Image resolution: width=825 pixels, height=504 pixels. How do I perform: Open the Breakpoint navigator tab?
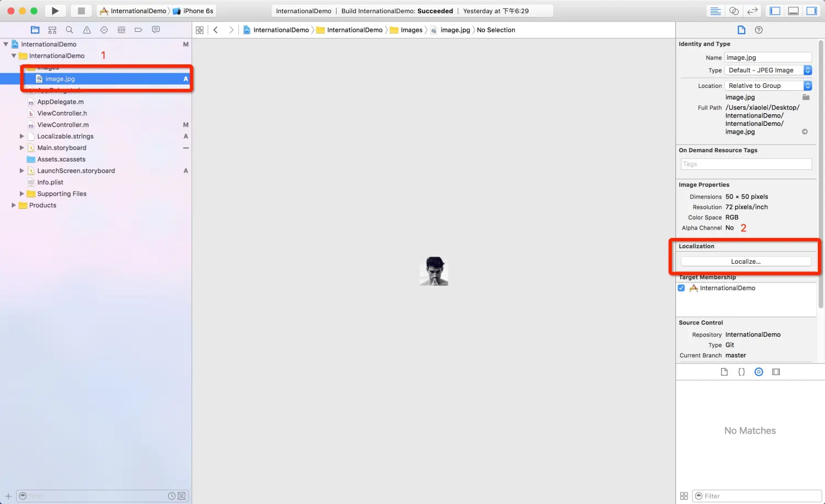(139, 30)
